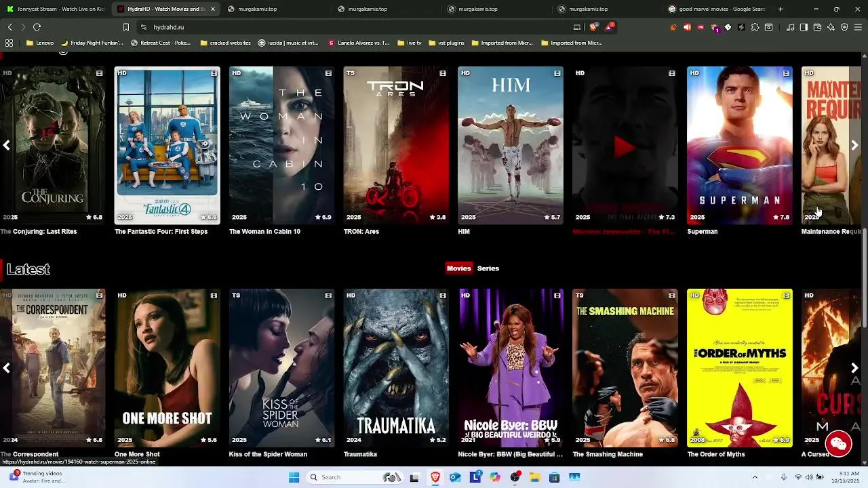Open The Fantastic Four: First Steps title link
The image size is (868, 488).
pos(161,231)
